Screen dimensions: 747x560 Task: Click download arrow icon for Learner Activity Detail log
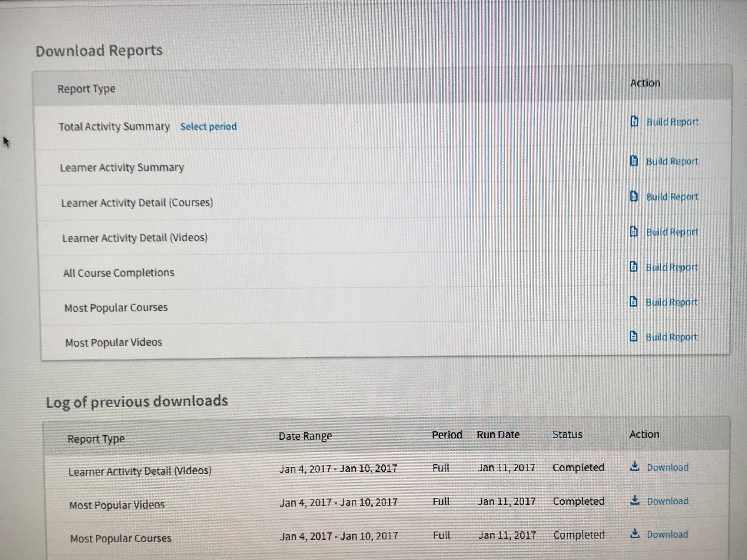coord(635,466)
